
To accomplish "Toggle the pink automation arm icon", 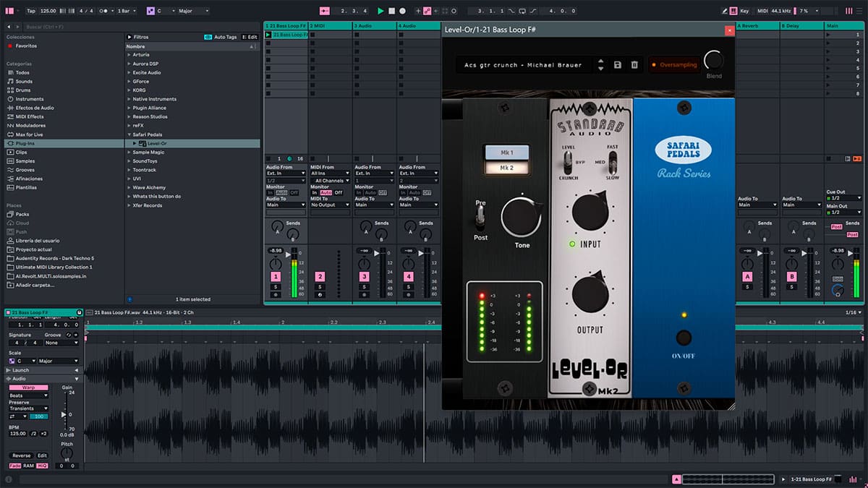I will 427,11.
